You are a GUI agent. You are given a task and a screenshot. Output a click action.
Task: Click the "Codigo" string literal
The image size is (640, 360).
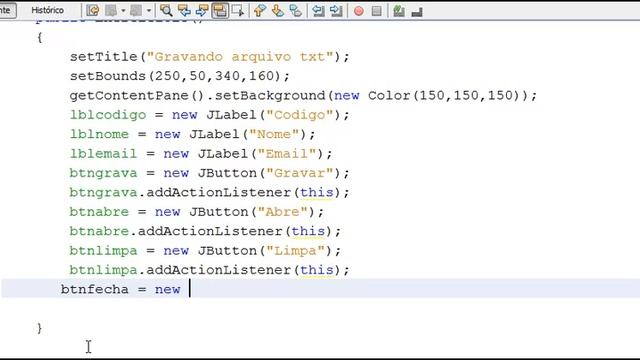(x=300, y=115)
